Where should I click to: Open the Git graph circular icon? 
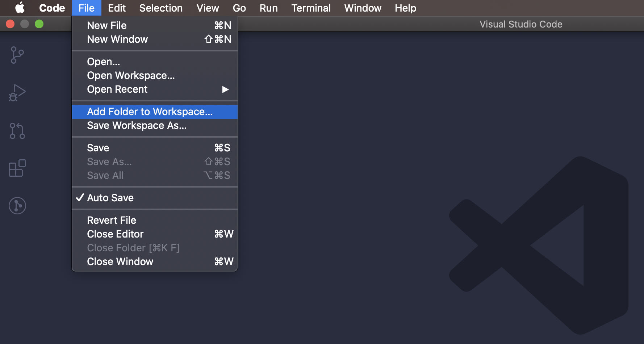click(x=17, y=206)
